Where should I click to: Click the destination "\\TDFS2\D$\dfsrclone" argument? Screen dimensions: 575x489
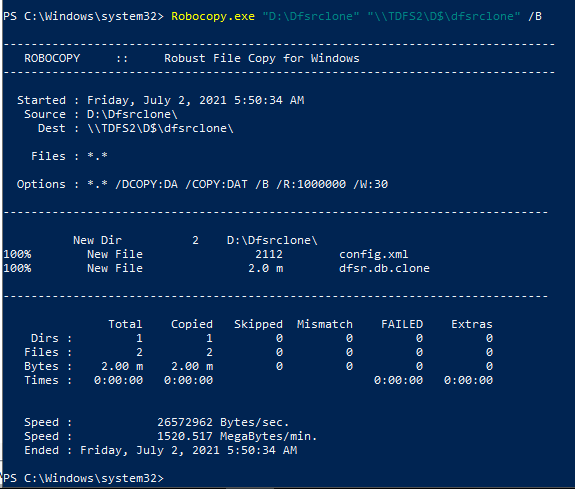pyautogui.click(x=444, y=17)
